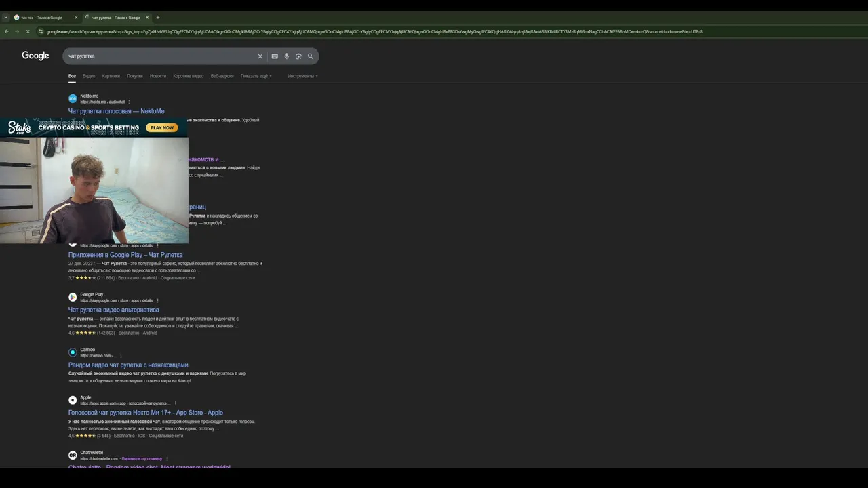Click the Google logo
Viewport: 868px width, 488px height.
[35, 56]
